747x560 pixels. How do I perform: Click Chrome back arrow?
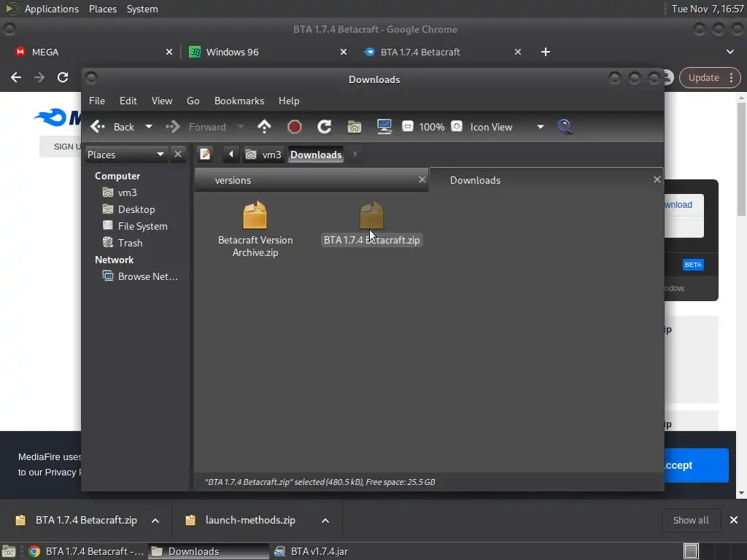[16, 77]
